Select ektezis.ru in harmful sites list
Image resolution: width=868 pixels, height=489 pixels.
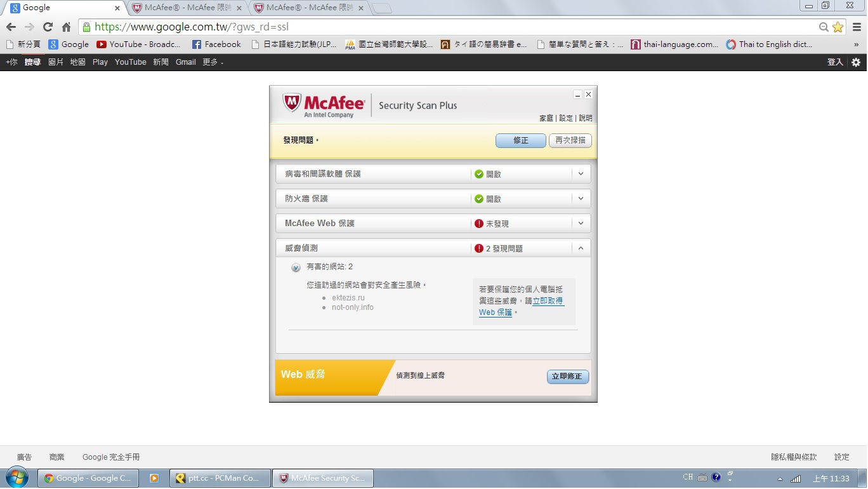pyautogui.click(x=348, y=298)
